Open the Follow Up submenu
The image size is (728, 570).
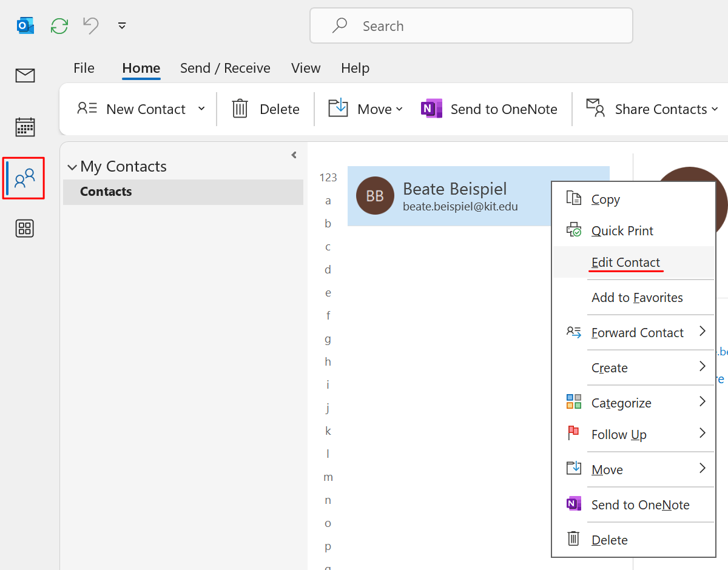coord(633,434)
